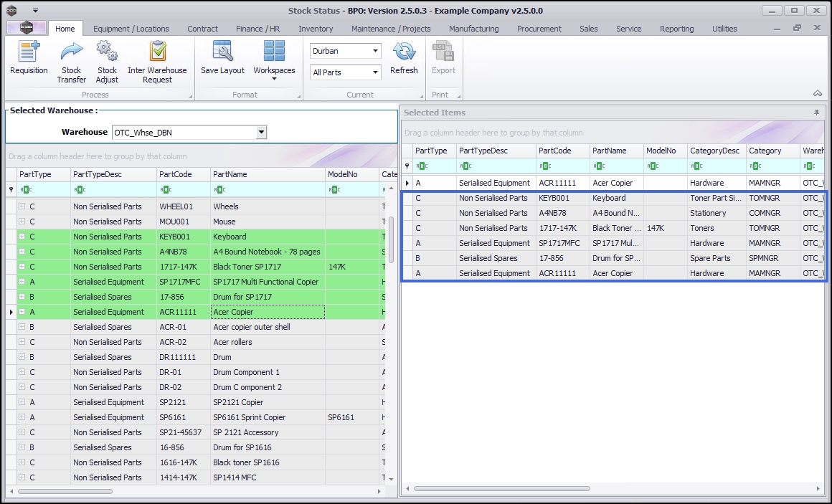Open the Procurement ribbon tab
Image resolution: width=832 pixels, height=504 pixels.
coord(539,29)
